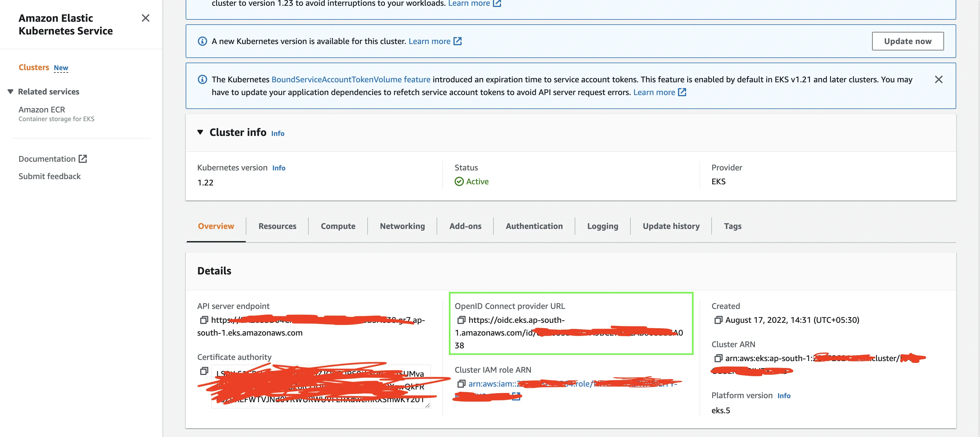Viewport: 980px width, 437px height.
Task: Click the Documentation external link icon
Action: (x=83, y=159)
